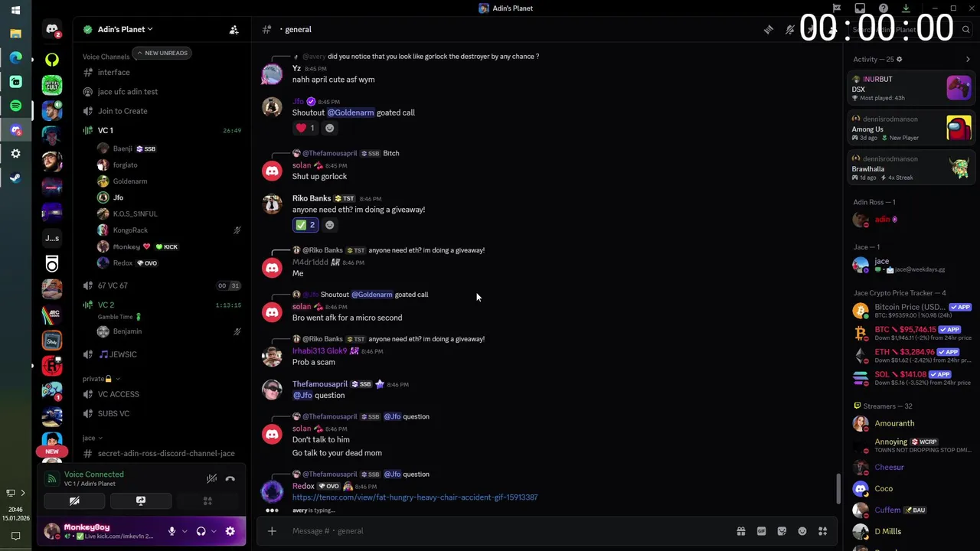Open User Settings gear next to MonkeyBoy
The width and height of the screenshot is (980, 551).
click(x=230, y=531)
